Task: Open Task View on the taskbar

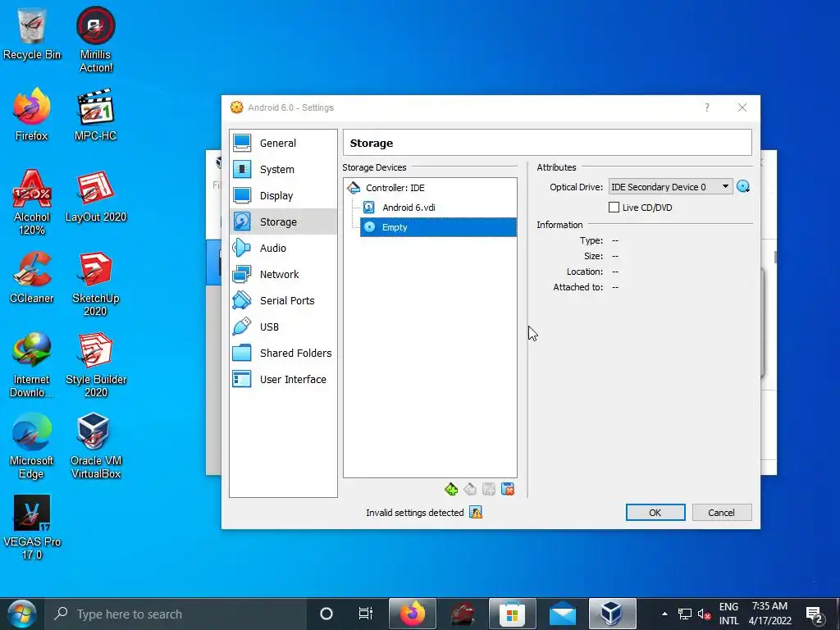Action: 366,614
